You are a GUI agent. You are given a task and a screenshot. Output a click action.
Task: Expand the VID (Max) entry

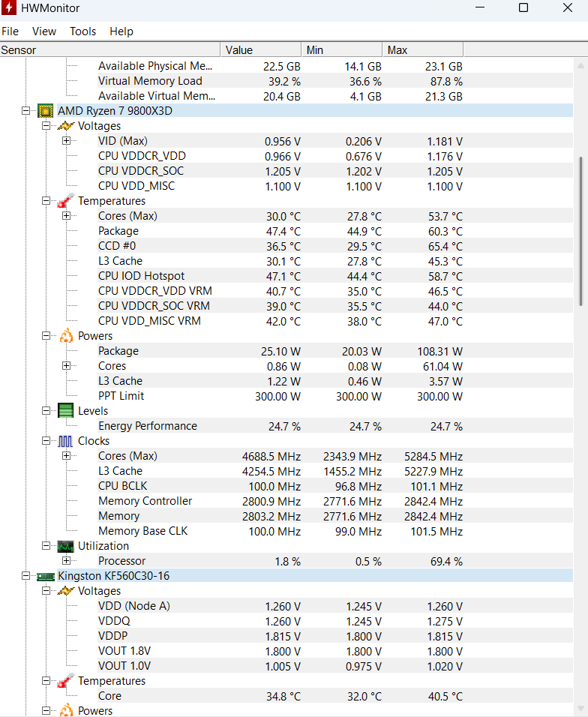point(66,141)
